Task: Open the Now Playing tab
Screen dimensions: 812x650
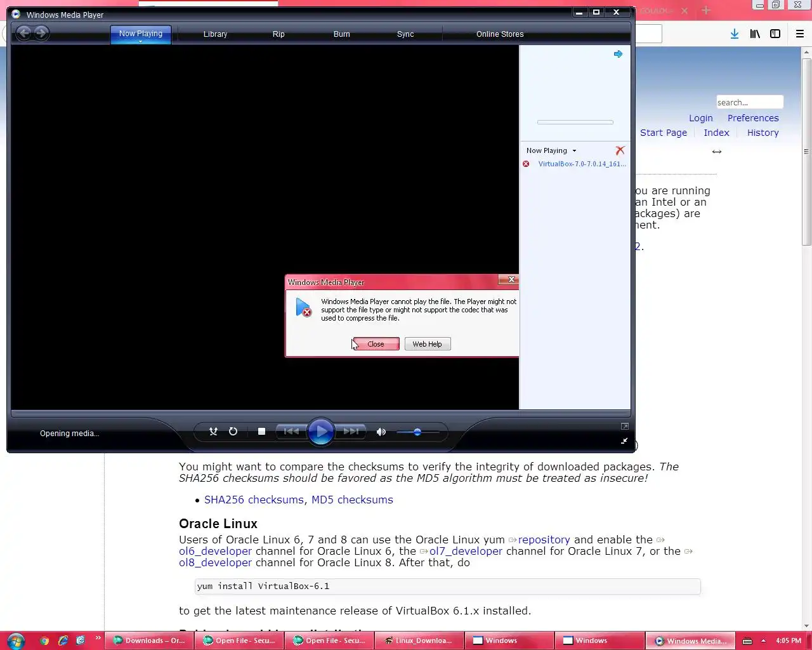Action: [x=141, y=34]
